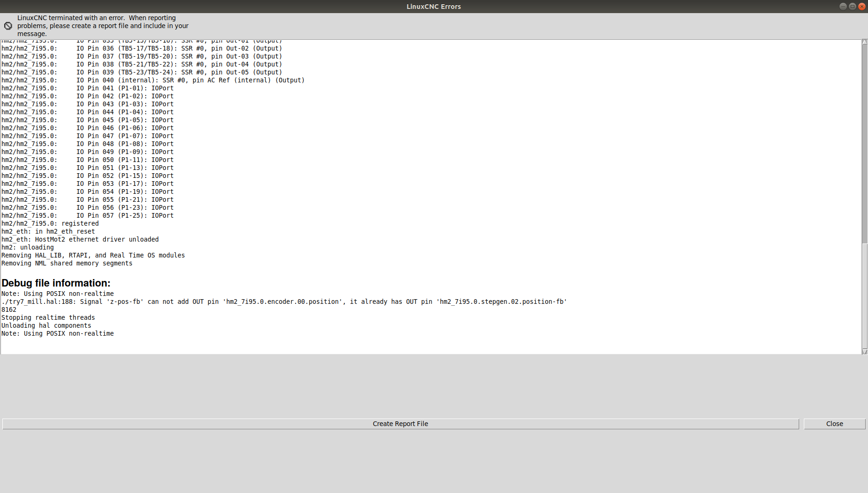Image resolution: width=868 pixels, height=493 pixels.
Task: Click 'Removing NML shared memory segments' line
Action: point(67,263)
